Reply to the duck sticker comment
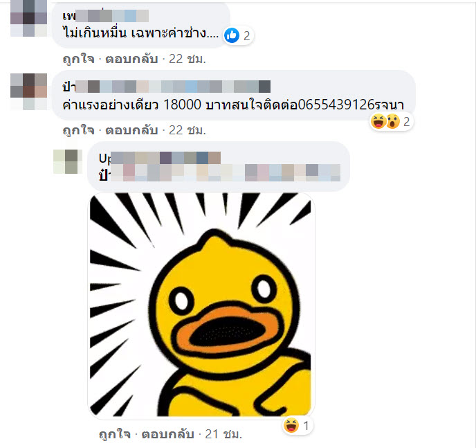 [168, 434]
